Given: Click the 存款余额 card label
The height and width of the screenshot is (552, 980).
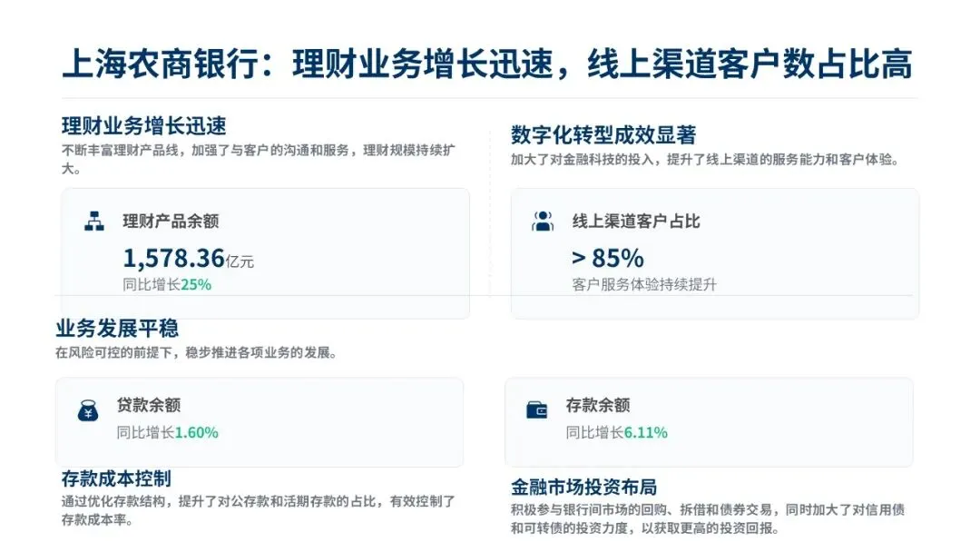Looking at the screenshot, I should click(x=597, y=405).
